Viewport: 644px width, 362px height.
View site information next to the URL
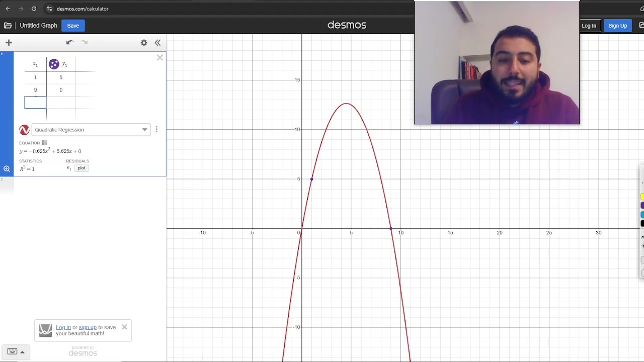coord(49,9)
